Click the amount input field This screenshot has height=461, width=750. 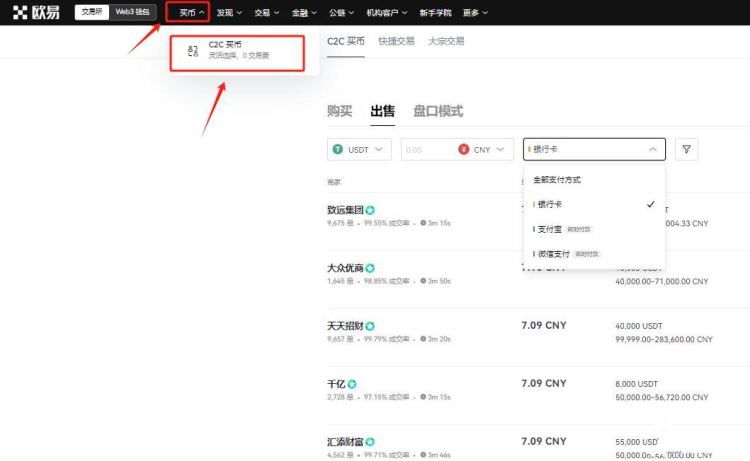pos(427,149)
